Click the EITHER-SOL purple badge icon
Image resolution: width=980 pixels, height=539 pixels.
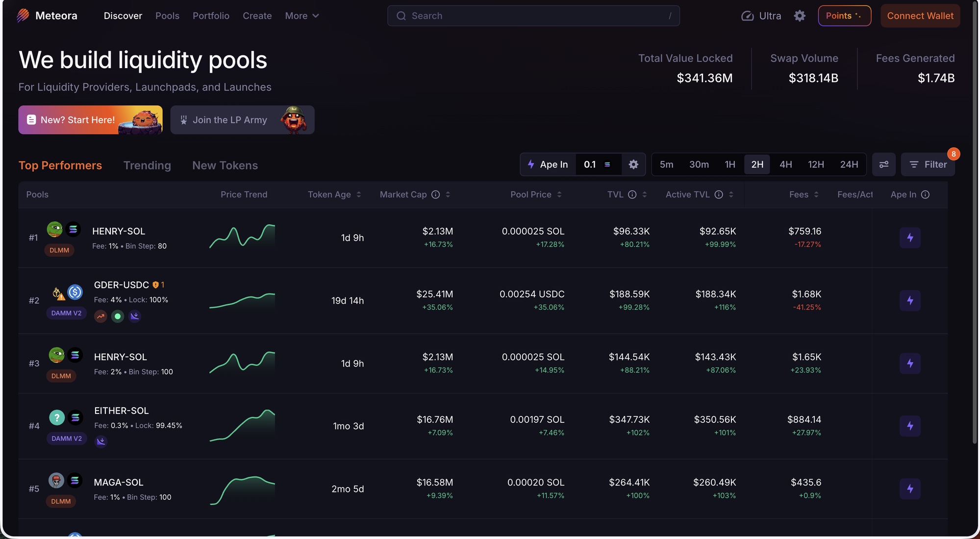101,441
